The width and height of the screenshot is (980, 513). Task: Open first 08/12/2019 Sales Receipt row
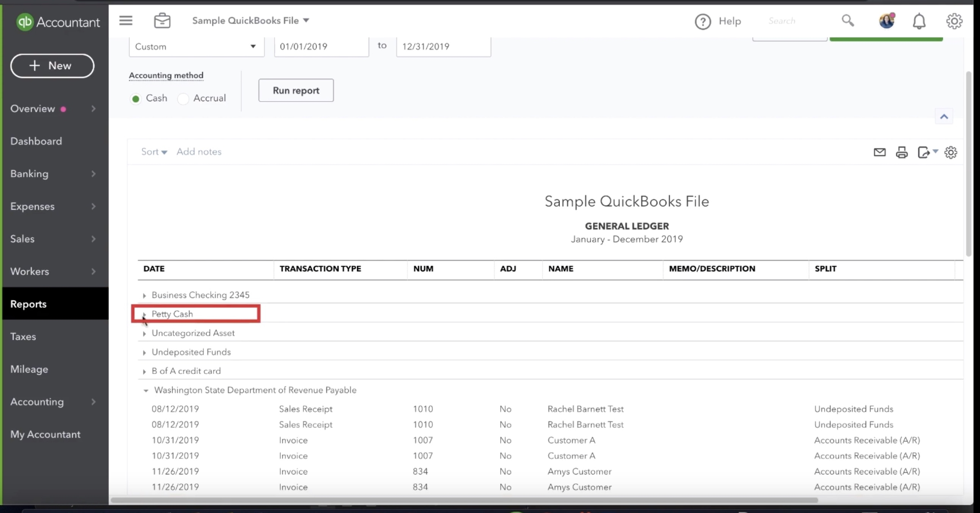click(x=550, y=409)
